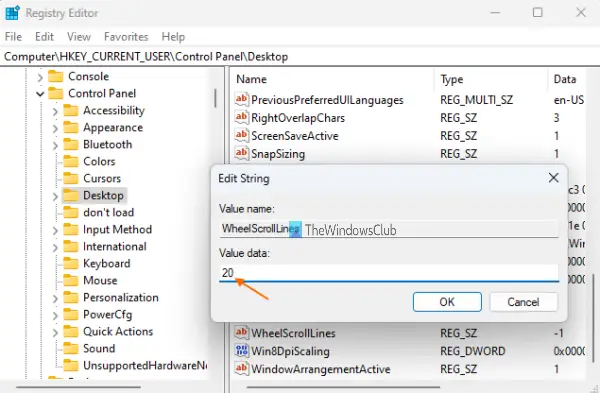
Task: Expand the Console key chevron
Action: point(40,77)
